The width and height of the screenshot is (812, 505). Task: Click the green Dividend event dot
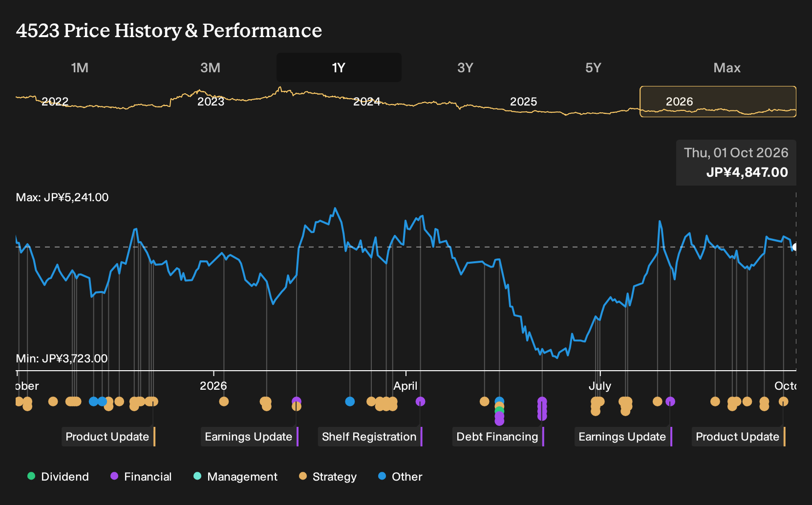pos(499,411)
